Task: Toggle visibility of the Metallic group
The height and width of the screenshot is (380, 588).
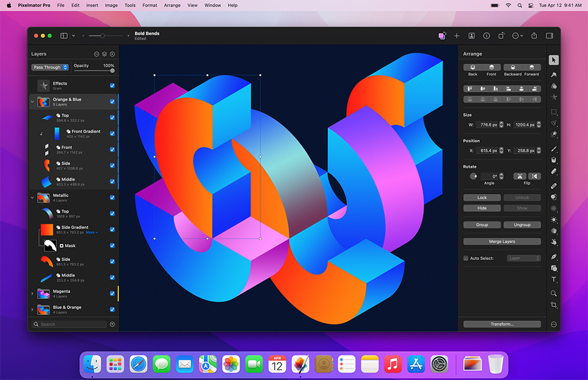Action: pos(112,197)
